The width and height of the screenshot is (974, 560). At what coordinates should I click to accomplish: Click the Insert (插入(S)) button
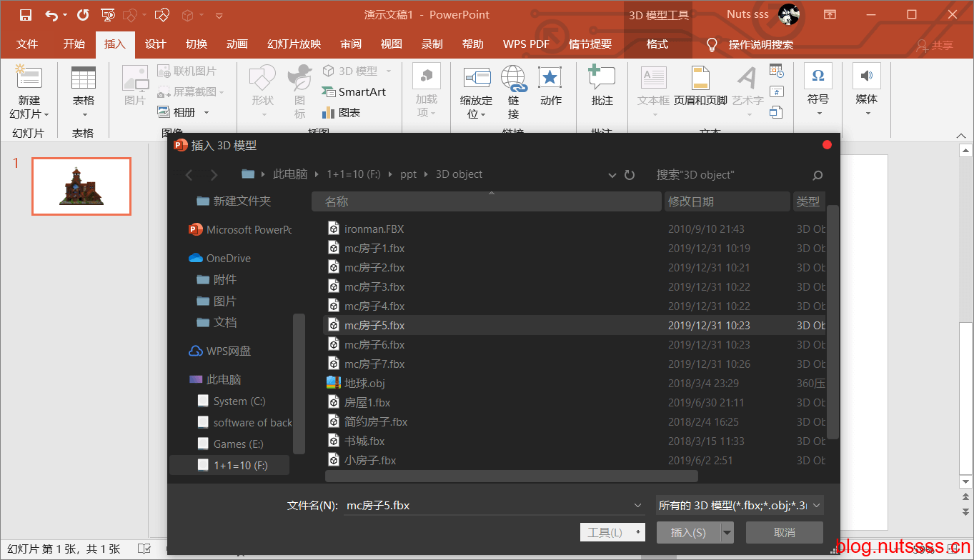tap(689, 532)
